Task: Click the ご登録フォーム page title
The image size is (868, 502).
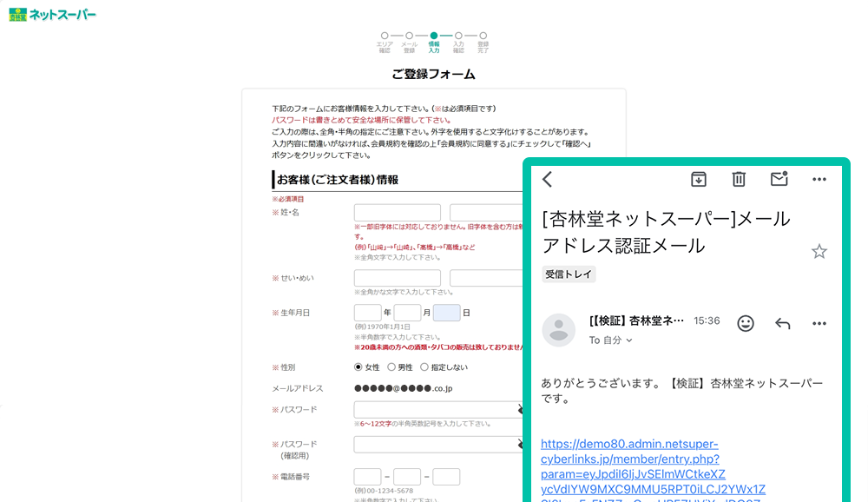Action: [x=433, y=74]
